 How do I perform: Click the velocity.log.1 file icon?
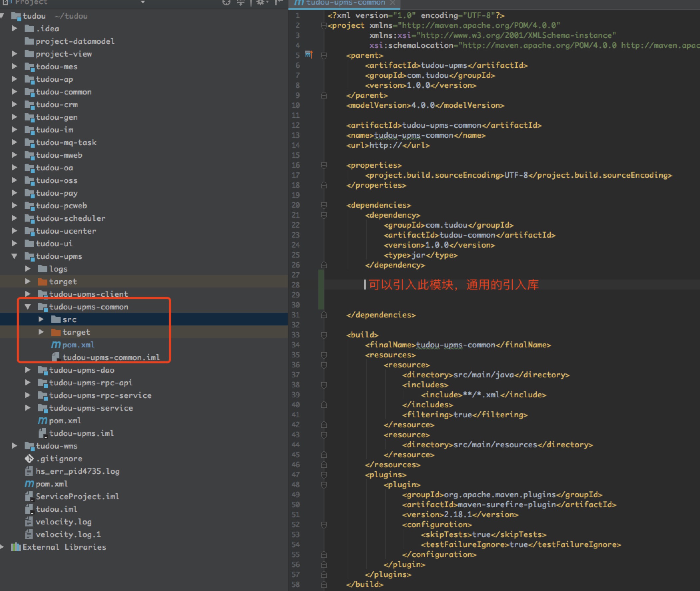pyautogui.click(x=29, y=534)
